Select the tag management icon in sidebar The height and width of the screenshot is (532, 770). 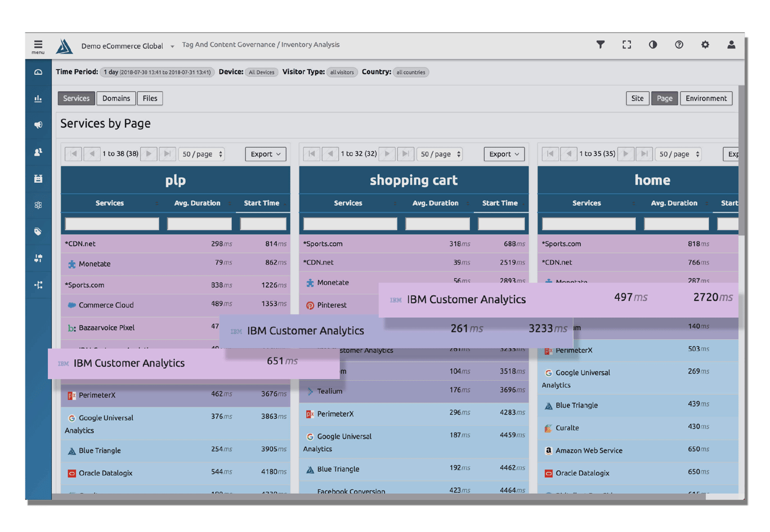38,232
